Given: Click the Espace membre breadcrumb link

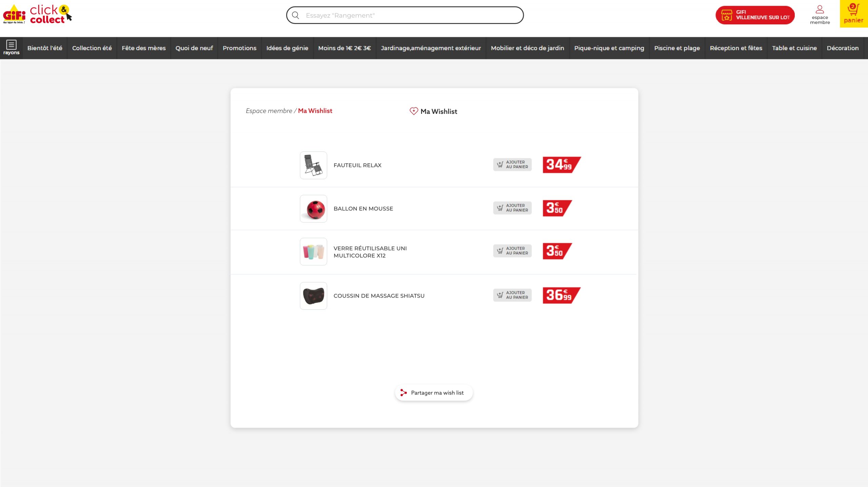Looking at the screenshot, I should coord(269,111).
